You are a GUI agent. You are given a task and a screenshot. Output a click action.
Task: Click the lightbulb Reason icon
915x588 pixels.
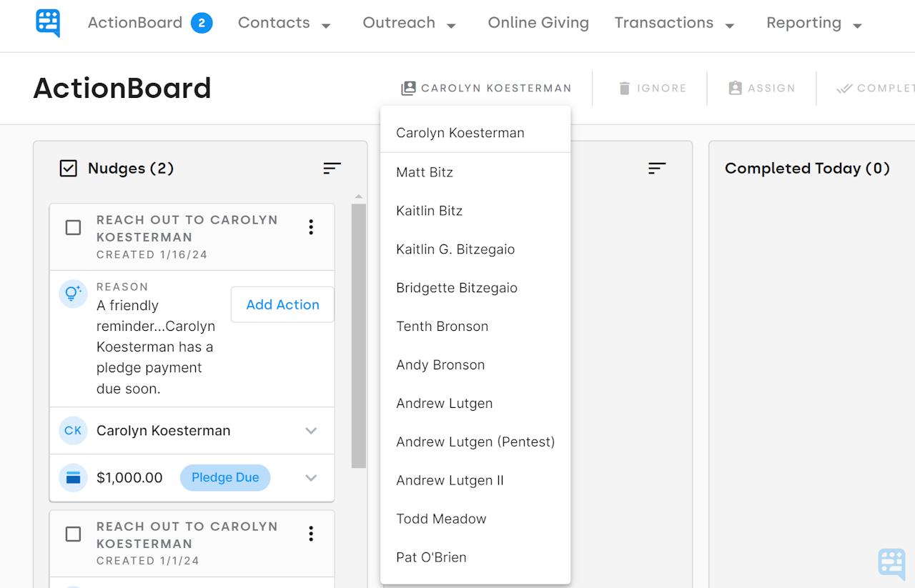pos(72,294)
